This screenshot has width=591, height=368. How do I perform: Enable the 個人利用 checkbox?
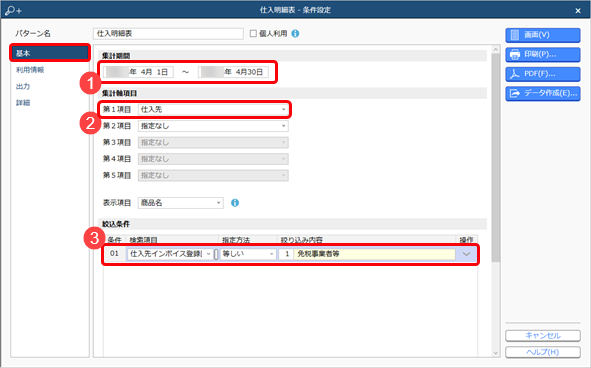pos(253,34)
